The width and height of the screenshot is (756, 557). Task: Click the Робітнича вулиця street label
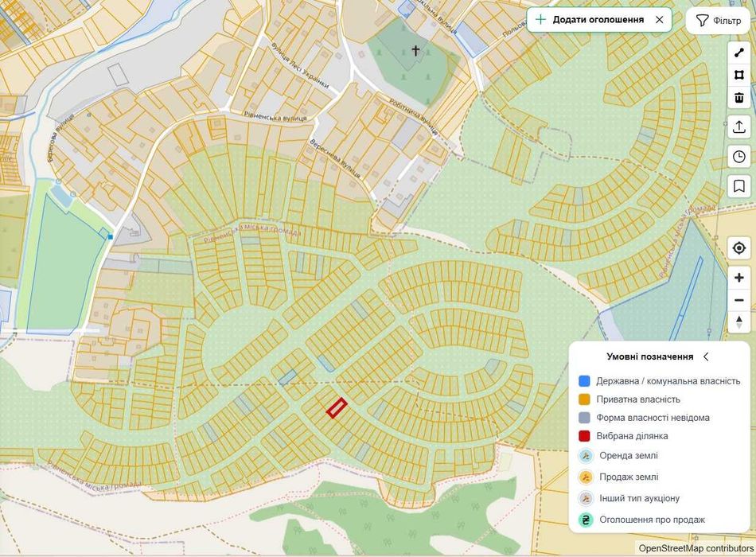pos(414,115)
